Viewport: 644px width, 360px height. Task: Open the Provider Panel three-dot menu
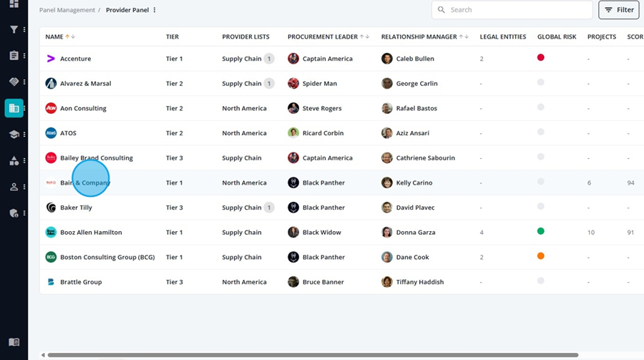(x=155, y=10)
